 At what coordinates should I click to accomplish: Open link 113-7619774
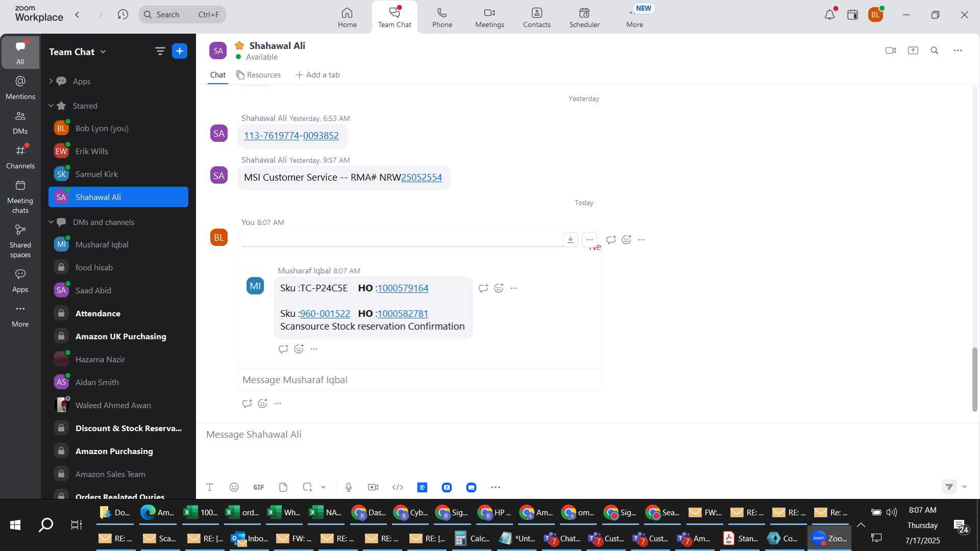[x=272, y=136]
